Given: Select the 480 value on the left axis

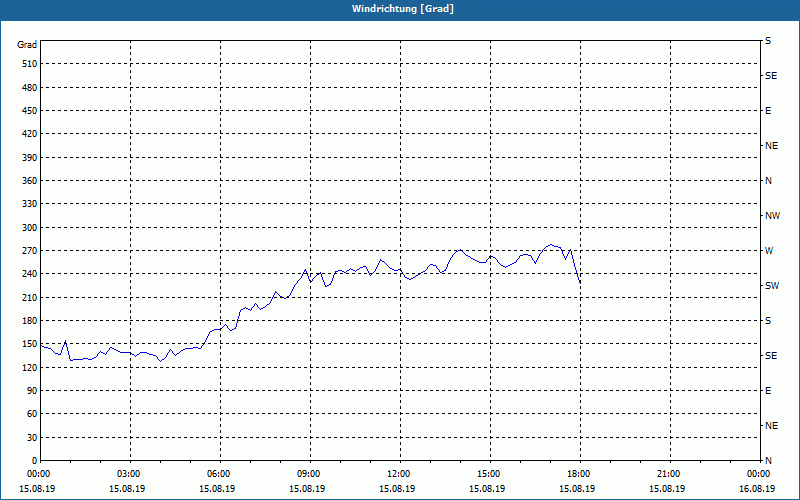Looking at the screenshot, I should (30, 88).
